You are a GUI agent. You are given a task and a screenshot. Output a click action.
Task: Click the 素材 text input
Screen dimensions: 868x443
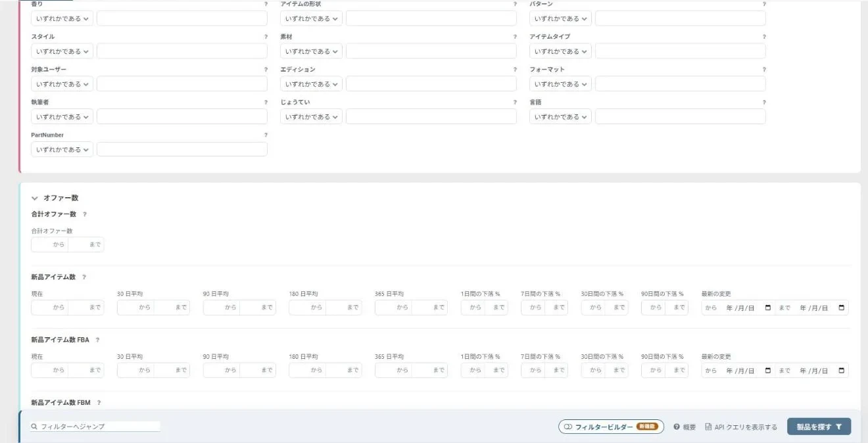click(x=431, y=51)
